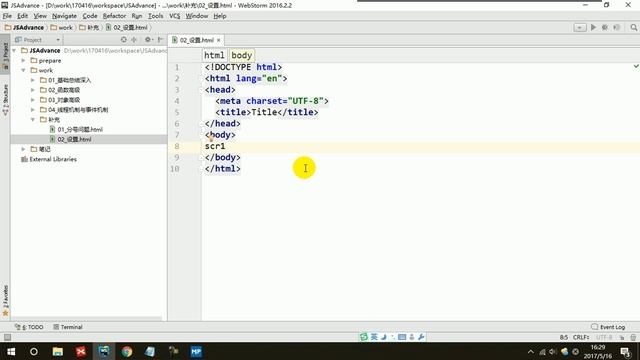640x360 pixels.
Task: Click the JSAdvance breadcrumb in navigation bar
Action: click(x=24, y=27)
